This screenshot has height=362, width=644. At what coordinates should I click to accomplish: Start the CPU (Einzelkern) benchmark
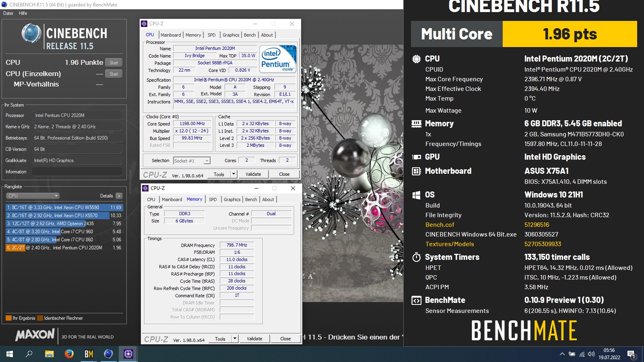click(x=114, y=74)
